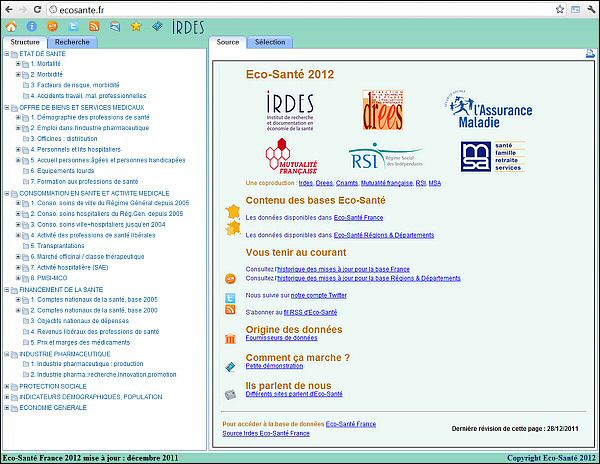Switch to the Structure tab
This screenshot has height=464, width=600.
[25, 42]
